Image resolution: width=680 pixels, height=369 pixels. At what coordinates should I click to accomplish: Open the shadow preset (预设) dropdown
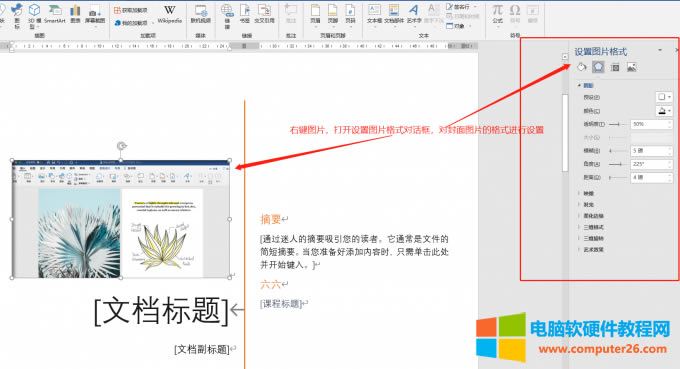coord(664,97)
